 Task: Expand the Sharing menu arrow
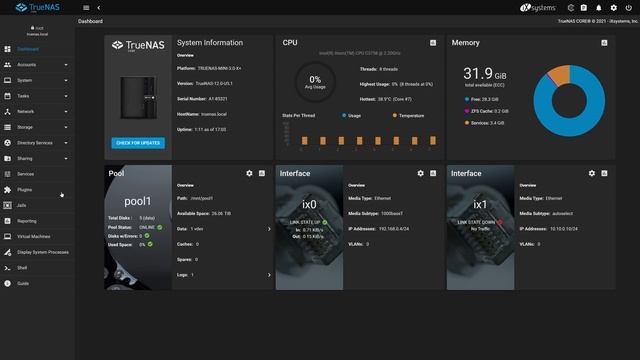pos(66,158)
